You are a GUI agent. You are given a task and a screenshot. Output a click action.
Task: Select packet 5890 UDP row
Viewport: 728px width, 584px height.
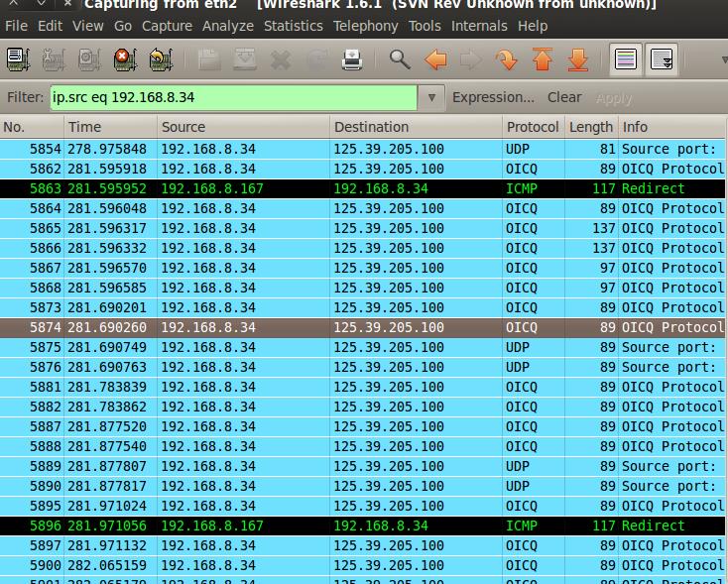[x=362, y=486]
